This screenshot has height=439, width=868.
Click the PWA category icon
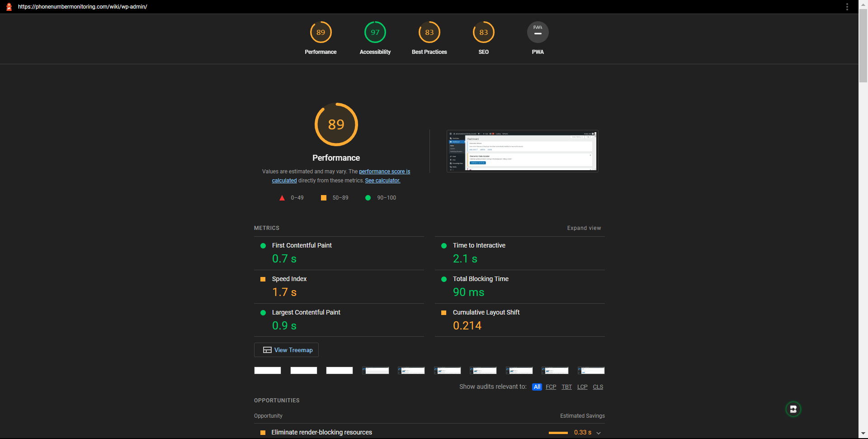[x=538, y=33]
